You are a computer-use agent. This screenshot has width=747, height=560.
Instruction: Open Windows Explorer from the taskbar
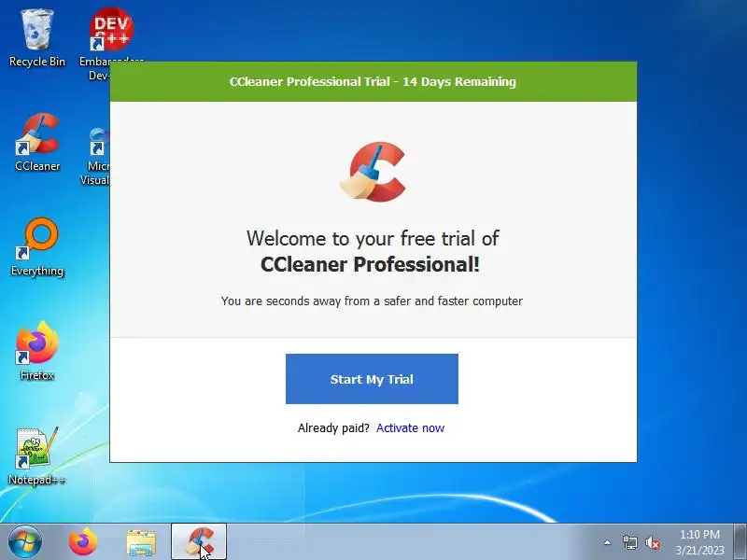(141, 542)
